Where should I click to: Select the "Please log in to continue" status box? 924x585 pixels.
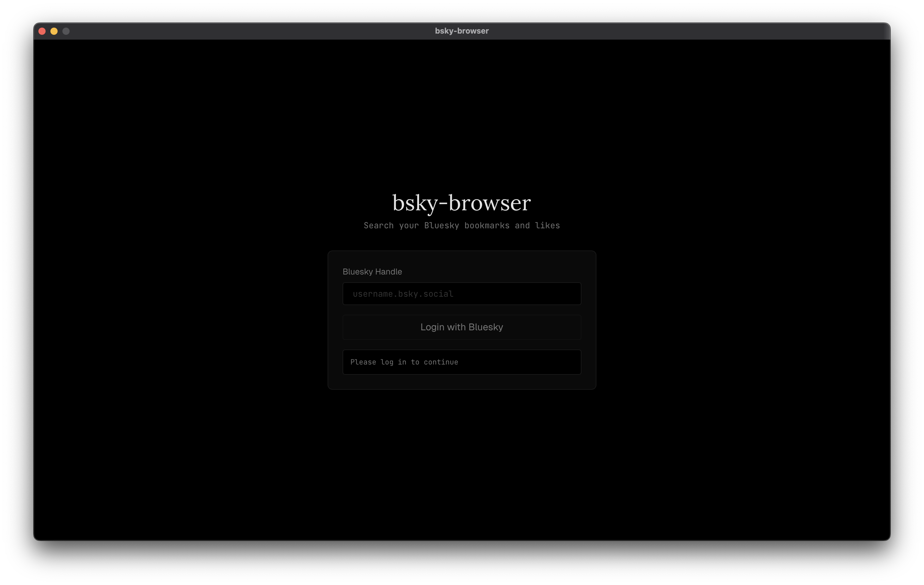pyautogui.click(x=462, y=362)
